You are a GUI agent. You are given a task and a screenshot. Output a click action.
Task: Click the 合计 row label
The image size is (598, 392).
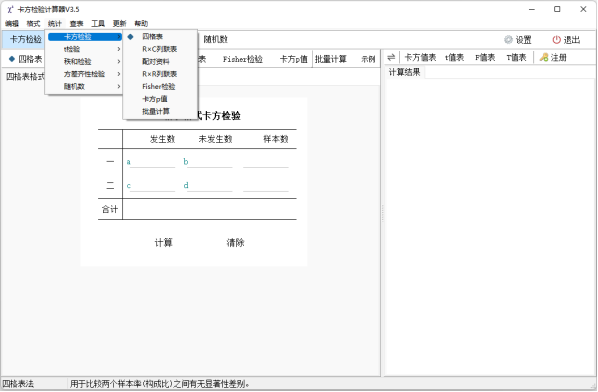pyautogui.click(x=110, y=209)
